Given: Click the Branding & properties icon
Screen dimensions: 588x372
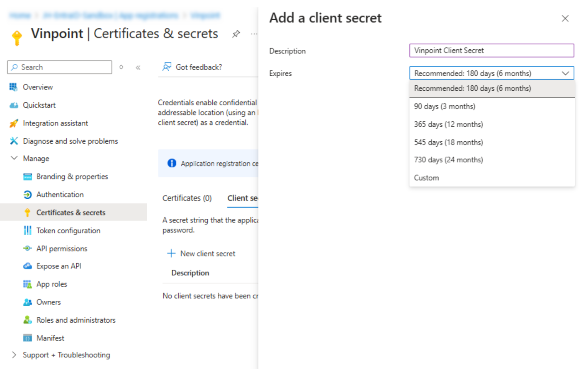Looking at the screenshot, I should coord(27,177).
